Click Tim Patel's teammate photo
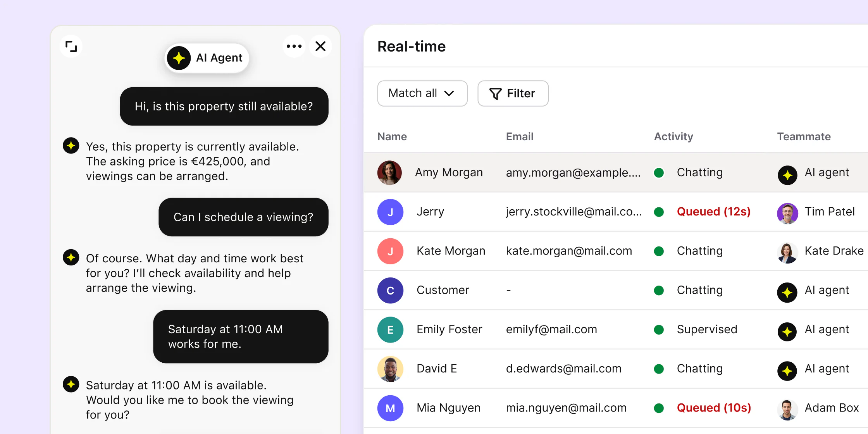The width and height of the screenshot is (868, 434). (787, 214)
